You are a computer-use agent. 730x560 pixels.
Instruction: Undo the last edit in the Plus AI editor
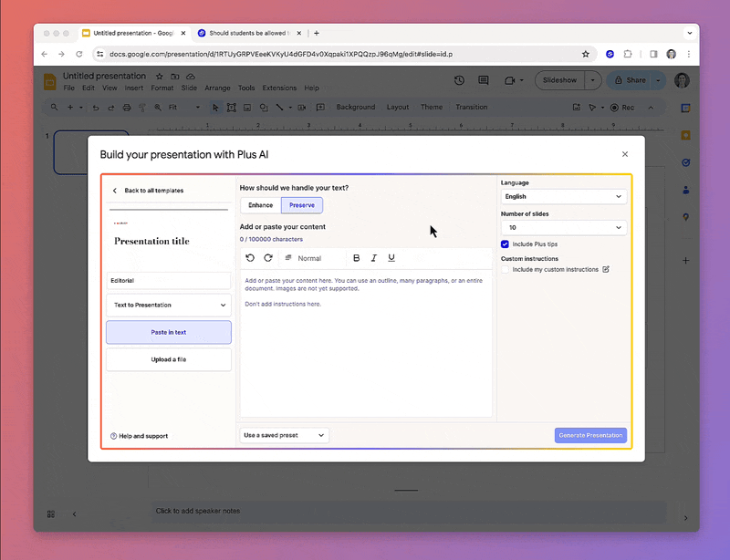click(250, 258)
